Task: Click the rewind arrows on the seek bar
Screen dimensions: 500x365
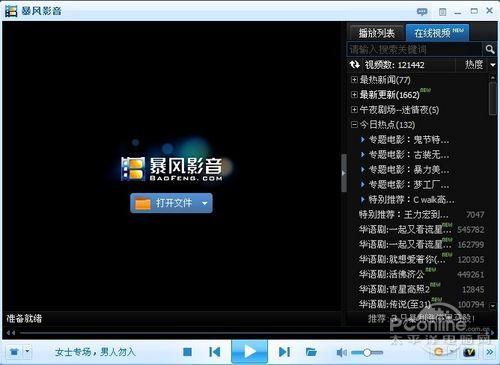Action: (11, 333)
